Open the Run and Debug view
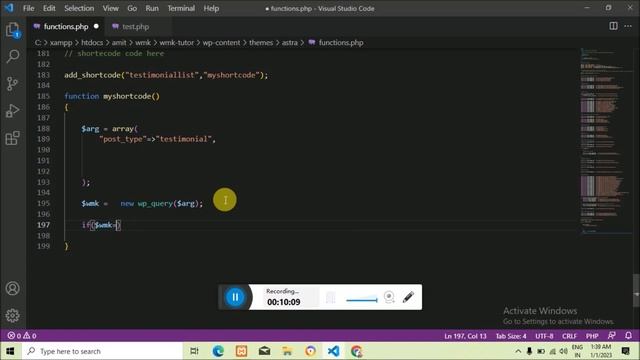Image resolution: width=640 pixels, height=360 pixels. (x=12, y=111)
